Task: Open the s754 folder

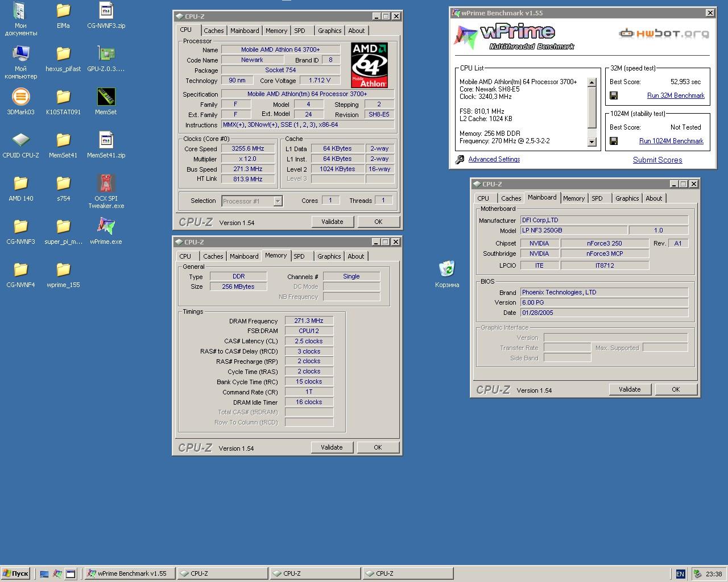Action: (x=63, y=188)
